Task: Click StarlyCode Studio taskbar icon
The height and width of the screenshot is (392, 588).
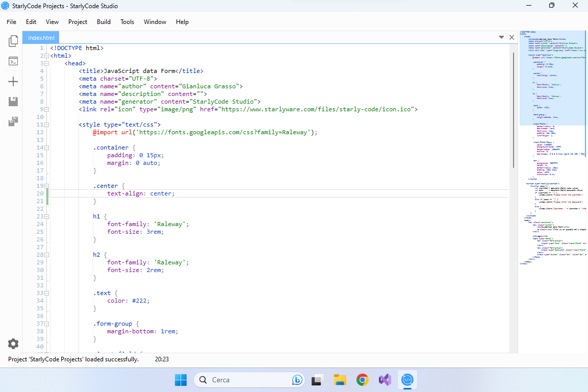Action: (x=407, y=380)
